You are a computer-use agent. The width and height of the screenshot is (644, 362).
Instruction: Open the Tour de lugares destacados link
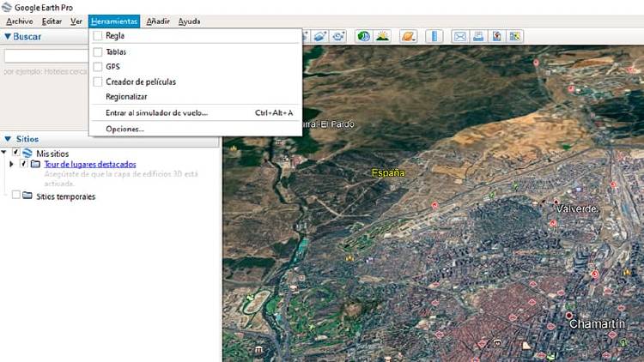click(89, 164)
